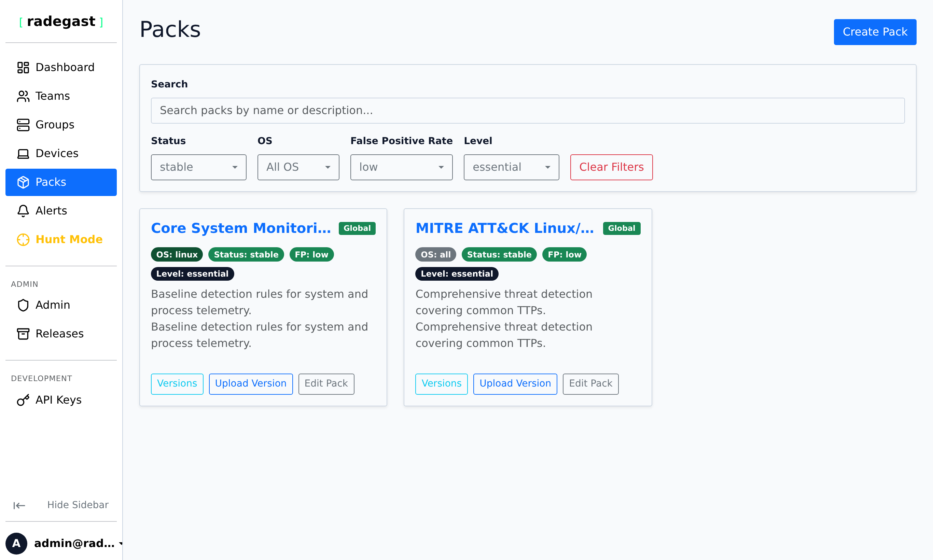Image resolution: width=933 pixels, height=560 pixels.
Task: Click the Admin shield icon
Action: [23, 305]
